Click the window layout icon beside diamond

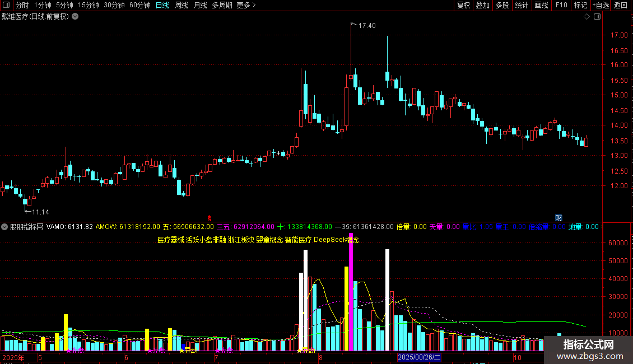[x=597, y=17]
